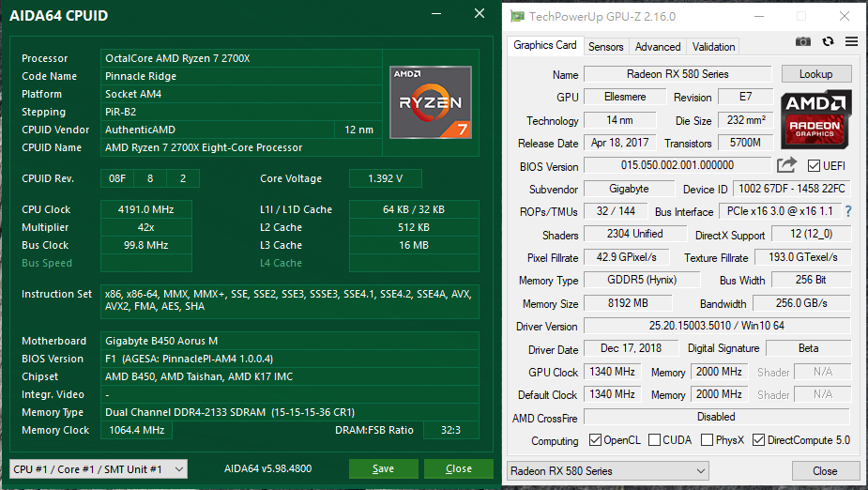Click the GPU-Z refresh icon
868x490 pixels.
(x=829, y=41)
